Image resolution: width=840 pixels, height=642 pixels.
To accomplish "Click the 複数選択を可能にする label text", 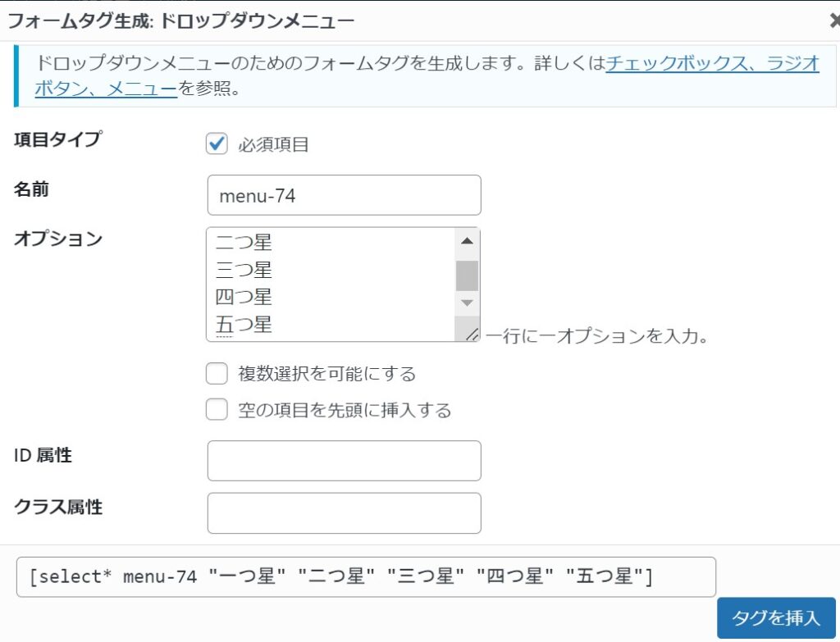I will (326, 373).
